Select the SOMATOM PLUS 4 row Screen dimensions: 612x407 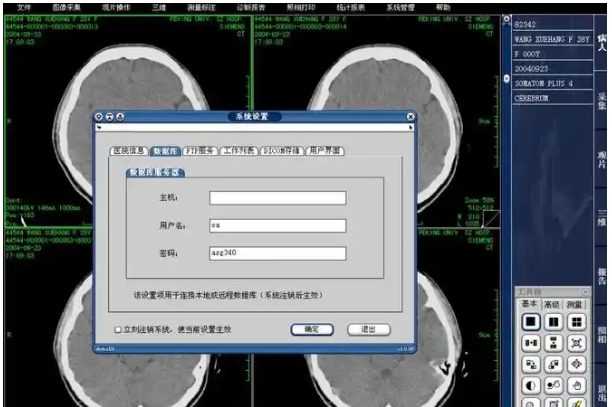pos(552,83)
